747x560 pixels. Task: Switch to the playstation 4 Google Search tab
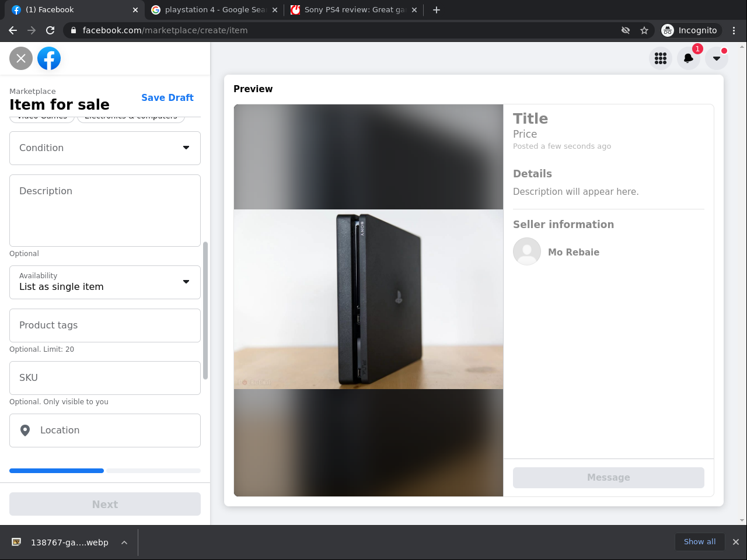(x=214, y=10)
